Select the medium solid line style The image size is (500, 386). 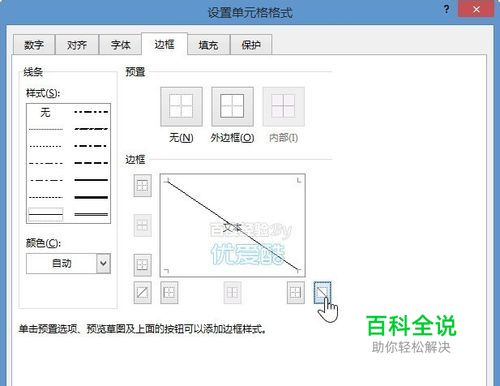91,180
